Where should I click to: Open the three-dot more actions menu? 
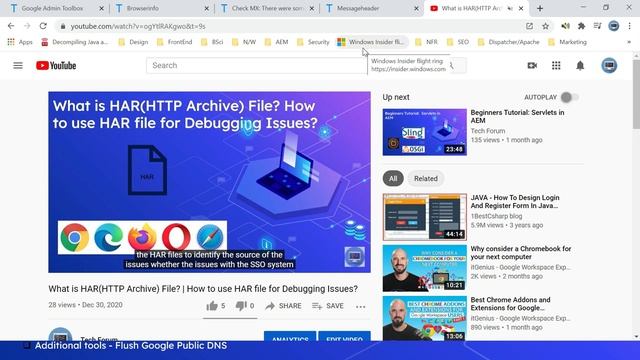coord(360,306)
